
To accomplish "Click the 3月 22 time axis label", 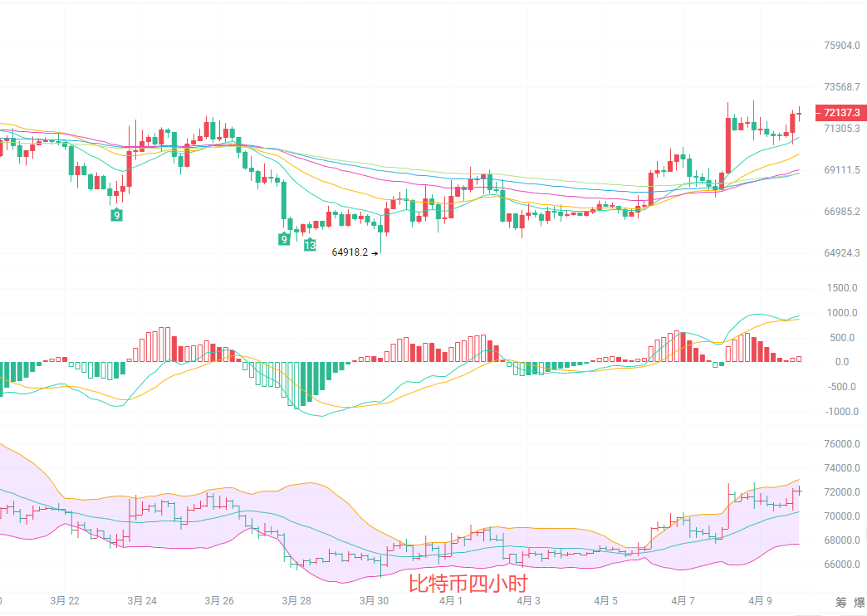I will tap(64, 600).
